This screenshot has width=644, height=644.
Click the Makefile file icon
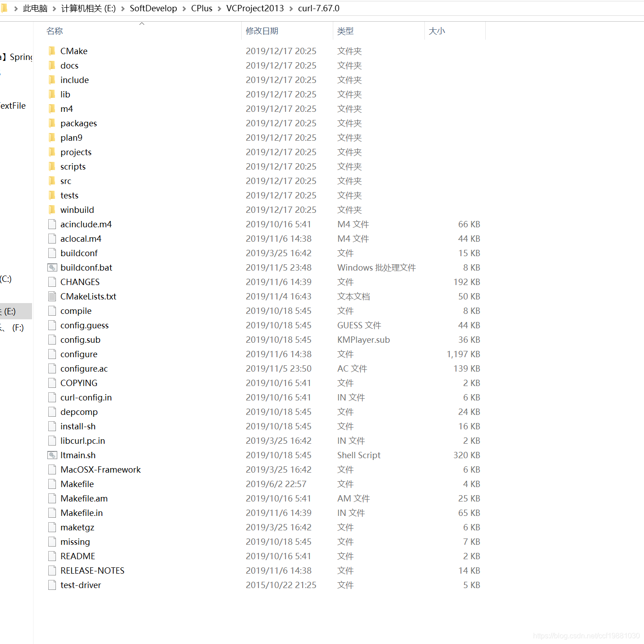(x=52, y=484)
